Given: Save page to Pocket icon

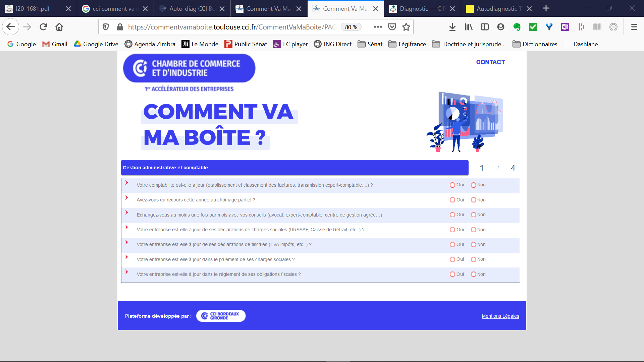Looking at the screenshot, I should click(x=392, y=27).
